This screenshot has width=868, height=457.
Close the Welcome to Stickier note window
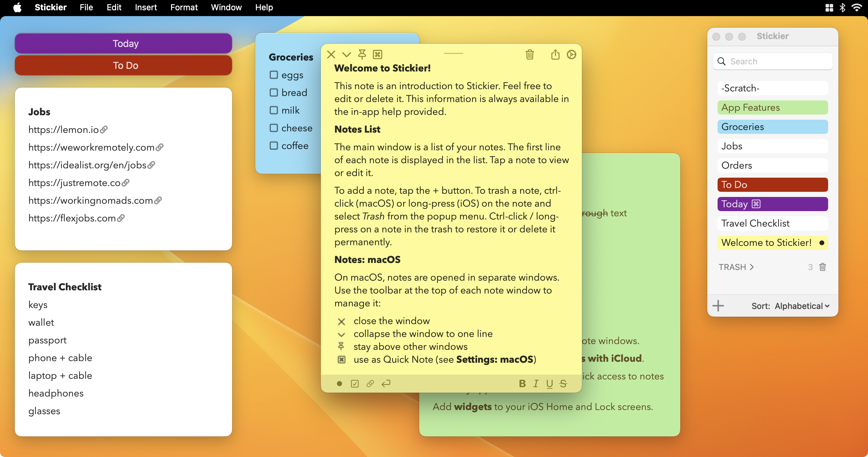click(x=331, y=54)
